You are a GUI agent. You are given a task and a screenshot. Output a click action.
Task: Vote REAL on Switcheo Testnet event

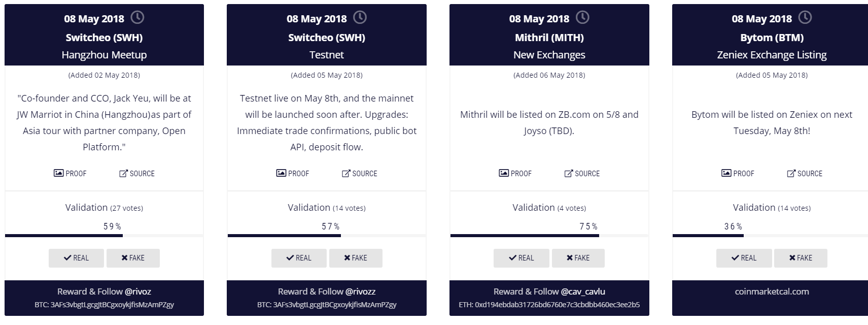pos(299,258)
